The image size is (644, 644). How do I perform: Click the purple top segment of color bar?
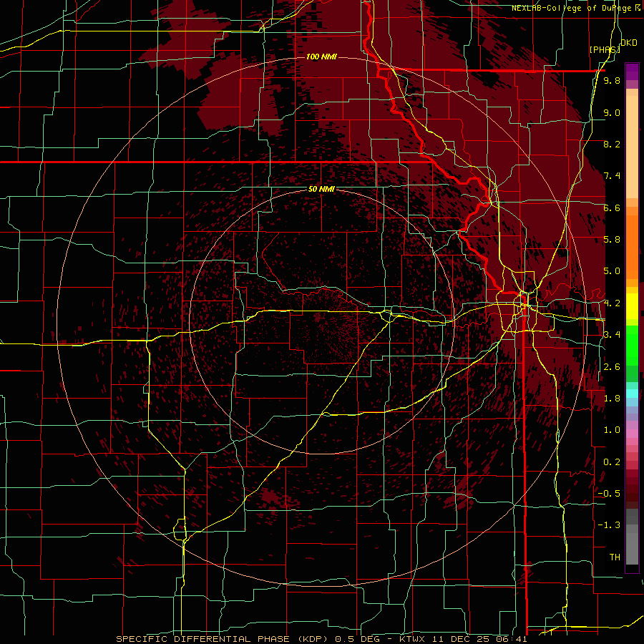pos(632,72)
